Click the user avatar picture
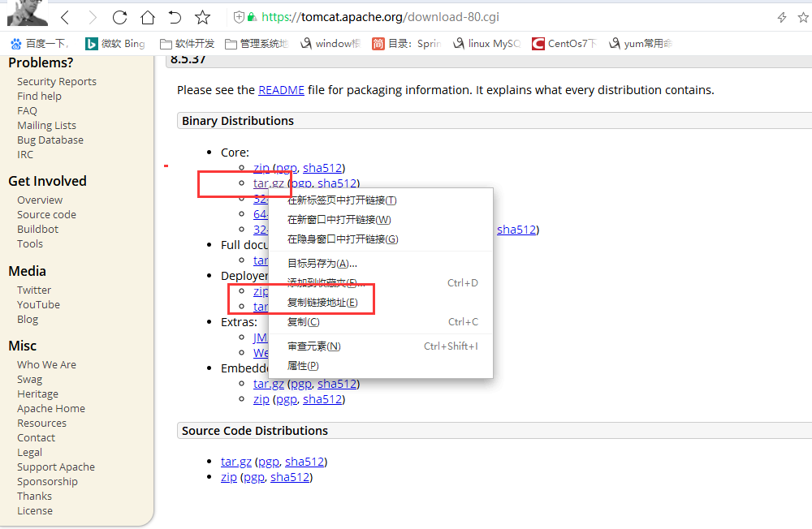The width and height of the screenshot is (812, 529). (27, 13)
